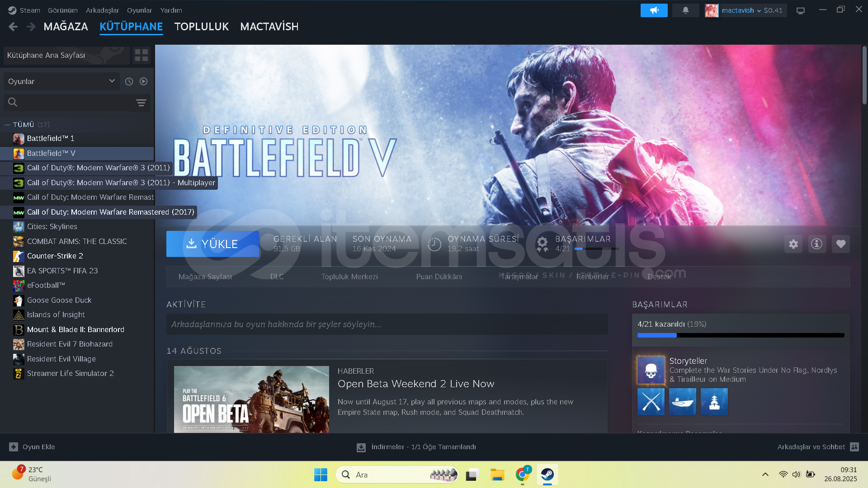Open the Görünüm menu
The width and height of the screenshot is (868, 488).
tap(63, 10)
